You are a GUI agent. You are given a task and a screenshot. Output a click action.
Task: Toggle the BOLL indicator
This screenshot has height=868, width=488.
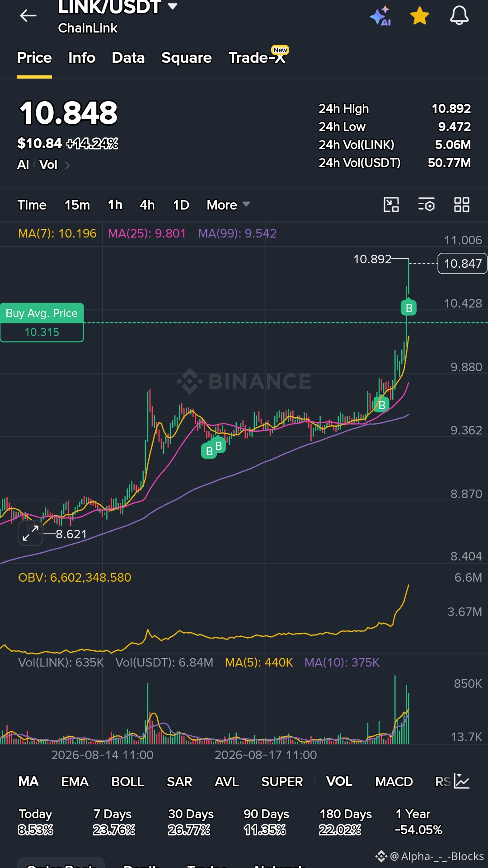pyautogui.click(x=128, y=781)
